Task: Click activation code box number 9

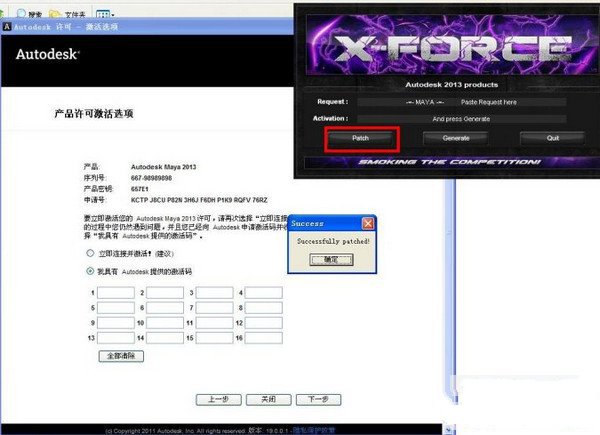Action: coord(116,323)
